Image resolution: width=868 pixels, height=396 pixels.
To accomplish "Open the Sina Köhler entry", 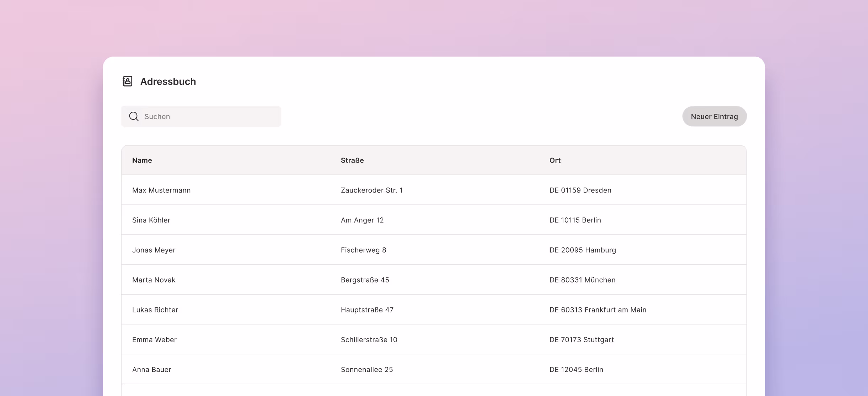I will click(x=151, y=220).
